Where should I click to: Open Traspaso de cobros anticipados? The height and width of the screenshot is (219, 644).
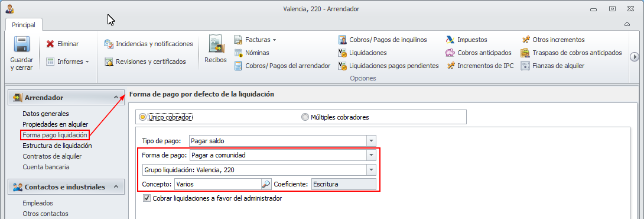[x=571, y=53]
